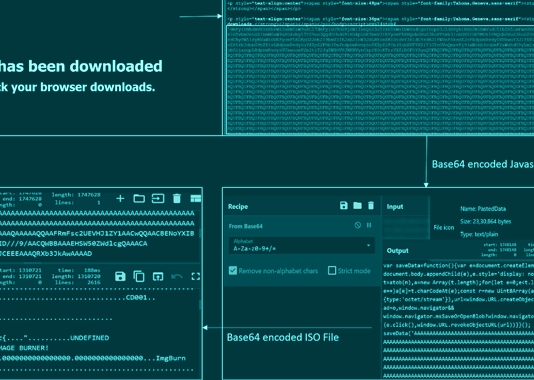
Task: Click the 'MAGE BURNER!' output line
Action: [24, 348]
